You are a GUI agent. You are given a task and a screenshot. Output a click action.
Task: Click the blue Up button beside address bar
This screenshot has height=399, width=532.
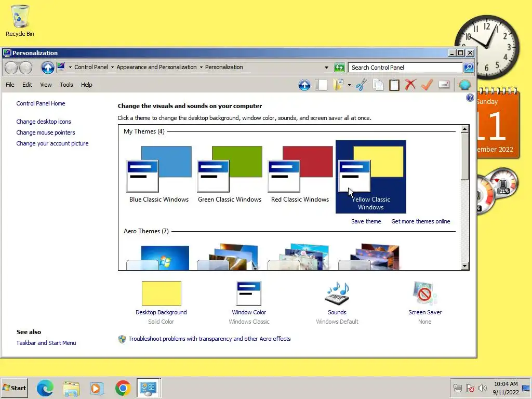coord(48,68)
